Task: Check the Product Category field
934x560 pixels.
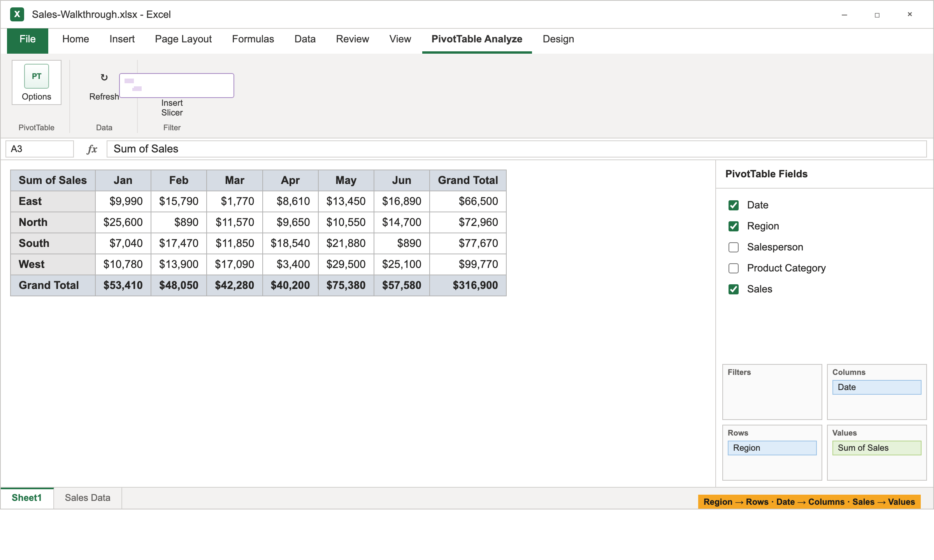Action: [734, 268]
